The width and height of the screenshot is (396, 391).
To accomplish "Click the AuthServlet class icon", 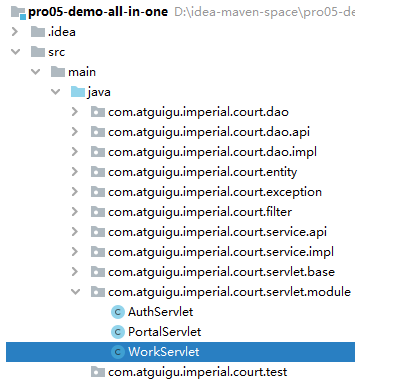I will tap(117, 312).
